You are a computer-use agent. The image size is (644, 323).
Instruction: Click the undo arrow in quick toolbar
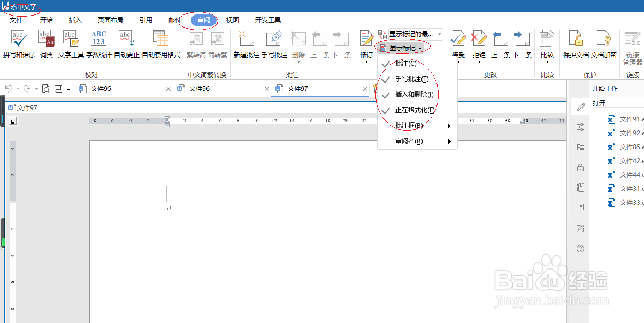point(9,89)
